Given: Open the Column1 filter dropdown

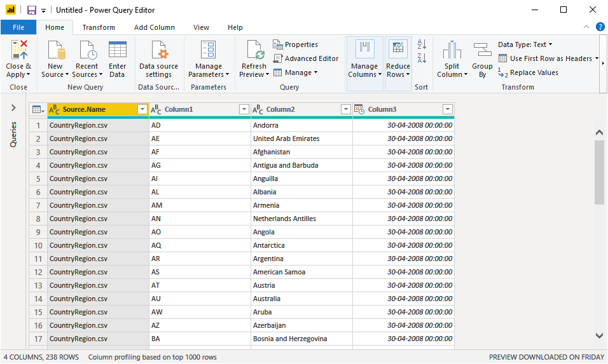Looking at the screenshot, I should (244, 109).
